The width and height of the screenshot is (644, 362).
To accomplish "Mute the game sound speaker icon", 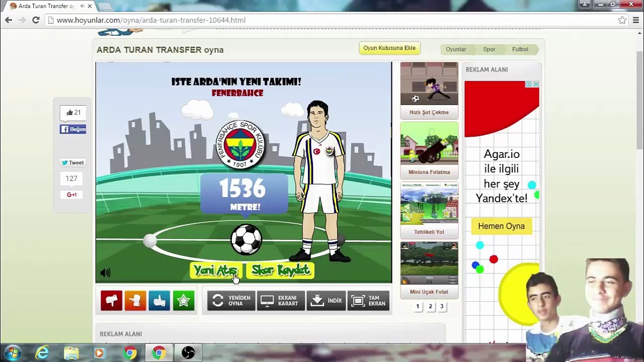I will click(105, 273).
